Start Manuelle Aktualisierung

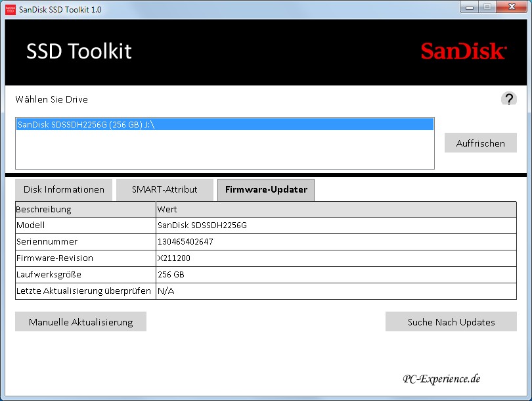(x=81, y=321)
